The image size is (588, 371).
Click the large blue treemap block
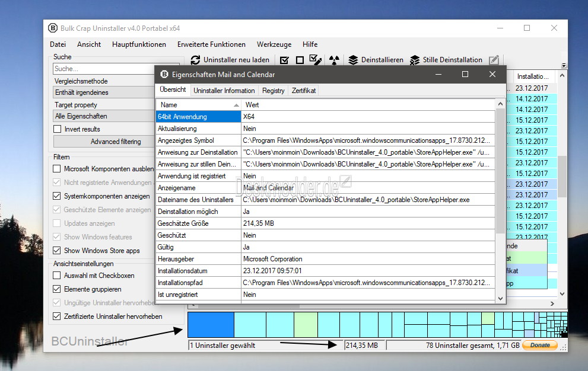[211, 325]
